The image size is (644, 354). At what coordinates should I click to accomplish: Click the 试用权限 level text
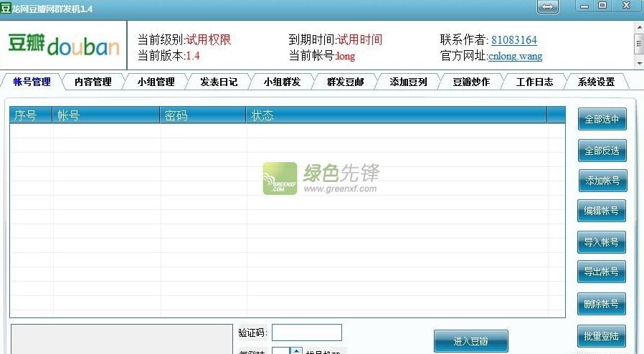208,40
